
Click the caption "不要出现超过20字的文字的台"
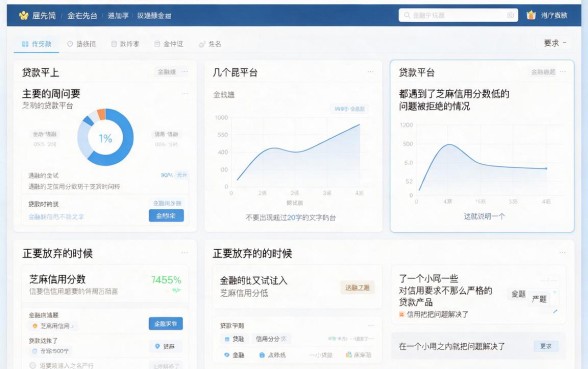point(290,218)
